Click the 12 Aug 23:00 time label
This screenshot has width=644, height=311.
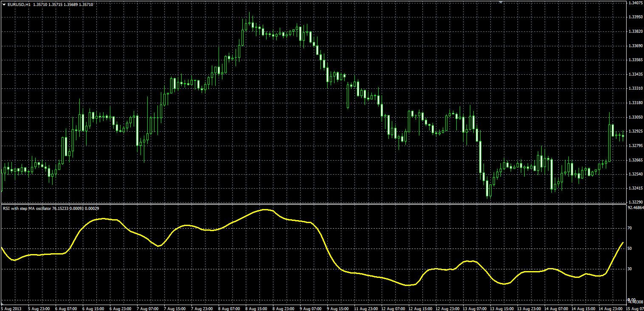pos(448,308)
